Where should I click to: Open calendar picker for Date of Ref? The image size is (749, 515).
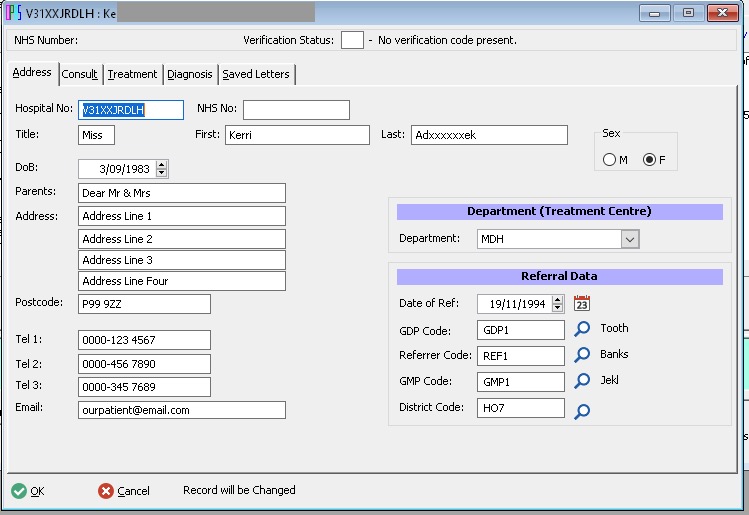582,303
